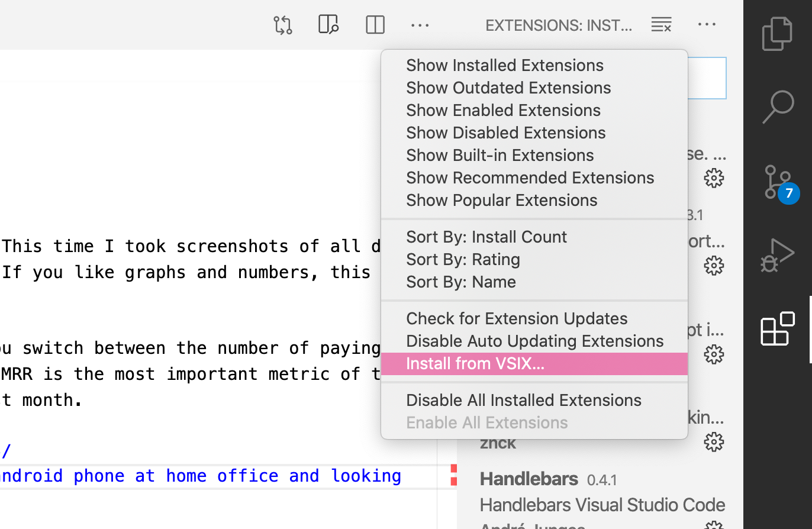Choose Show Built-in Extensions
The width and height of the screenshot is (812, 529).
coord(500,155)
